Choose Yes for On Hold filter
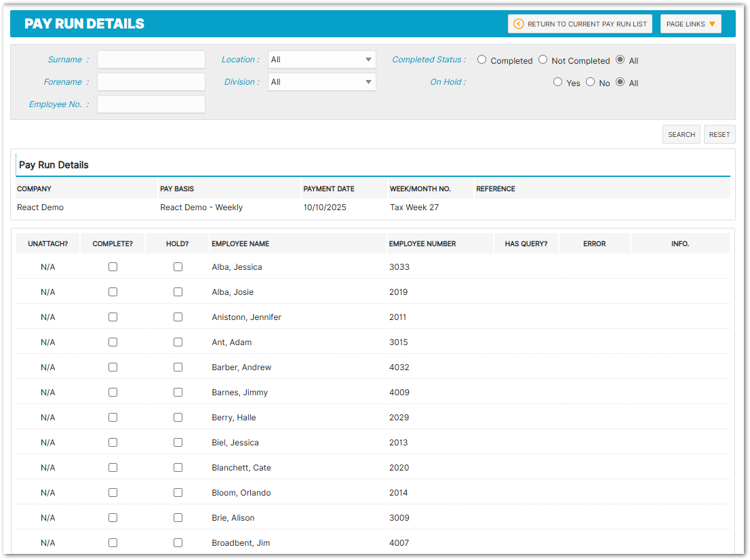This screenshot has width=750, height=560. 557,82
